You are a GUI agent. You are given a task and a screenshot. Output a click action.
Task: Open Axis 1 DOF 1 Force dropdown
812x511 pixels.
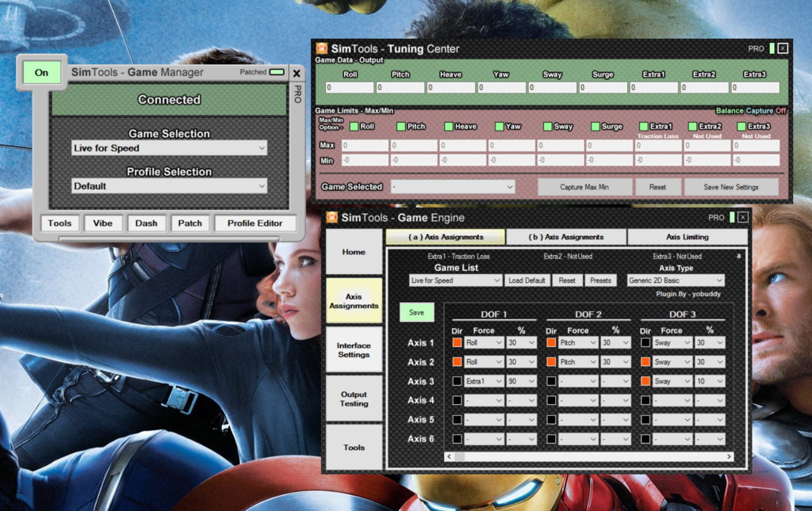click(484, 342)
